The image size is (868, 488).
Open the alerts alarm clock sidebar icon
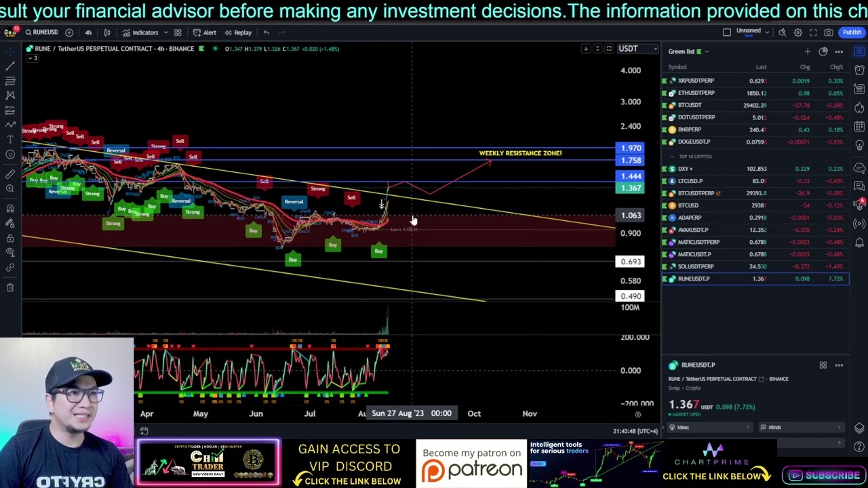(859, 70)
